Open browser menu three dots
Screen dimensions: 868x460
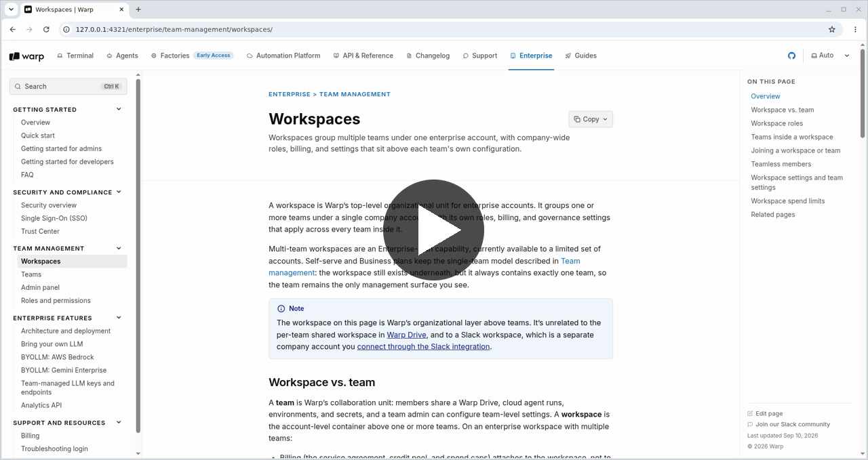point(856,30)
